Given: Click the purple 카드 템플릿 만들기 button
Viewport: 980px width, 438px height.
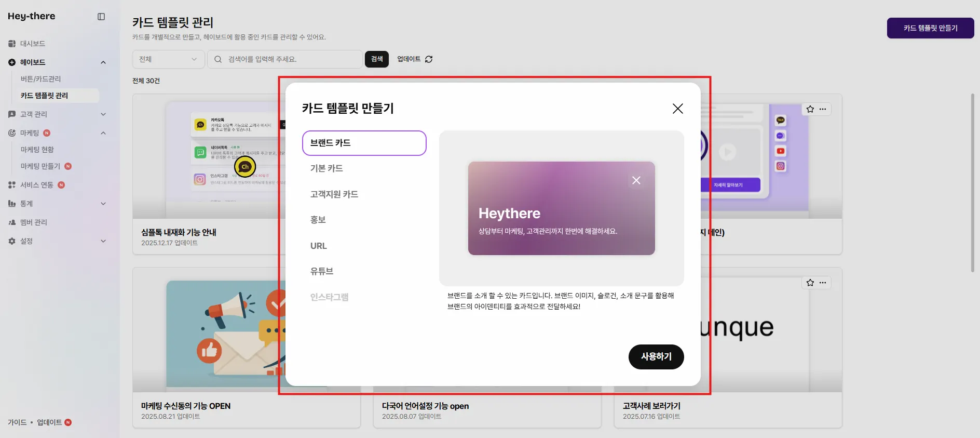Looking at the screenshot, I should [x=931, y=28].
